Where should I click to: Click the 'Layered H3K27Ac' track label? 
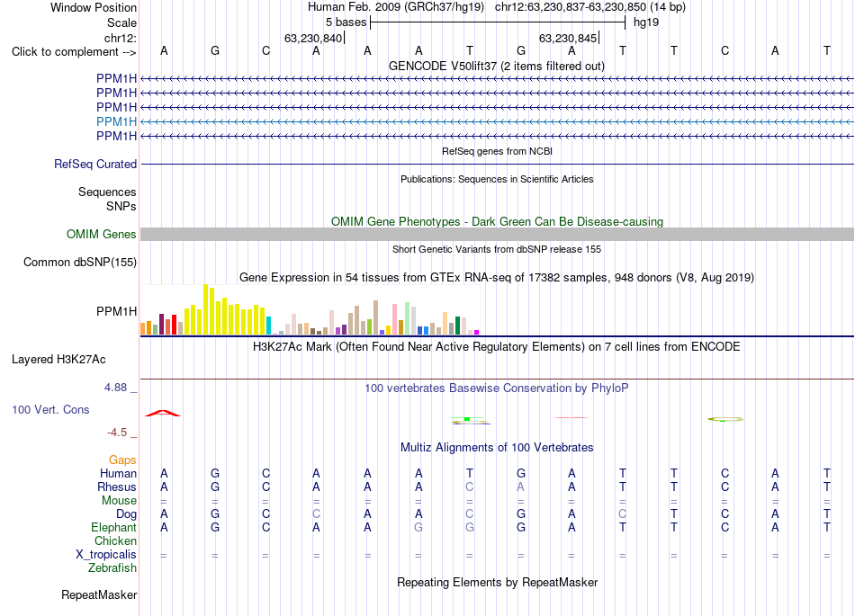click(58, 360)
